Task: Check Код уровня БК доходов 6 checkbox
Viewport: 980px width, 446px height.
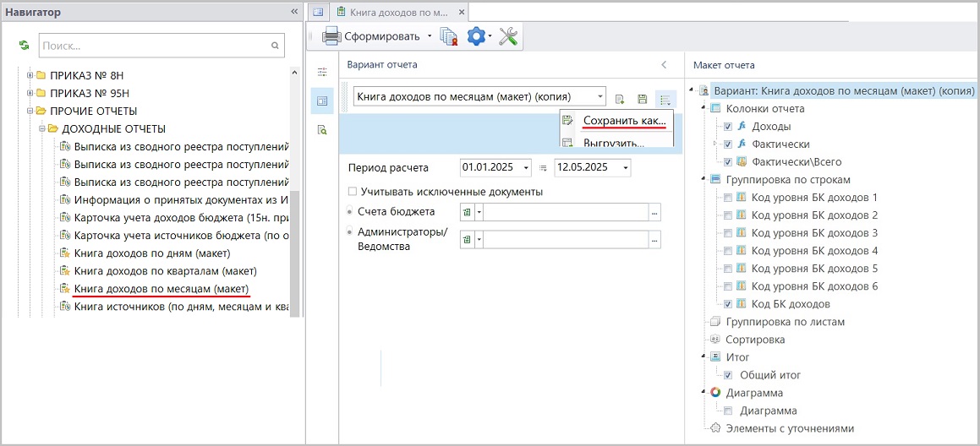Action: pyautogui.click(x=728, y=286)
